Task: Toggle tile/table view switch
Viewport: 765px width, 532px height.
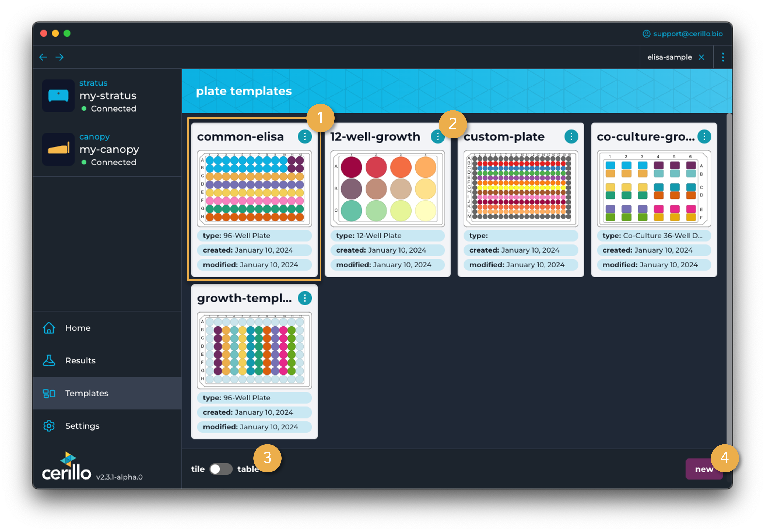Action: [220, 469]
